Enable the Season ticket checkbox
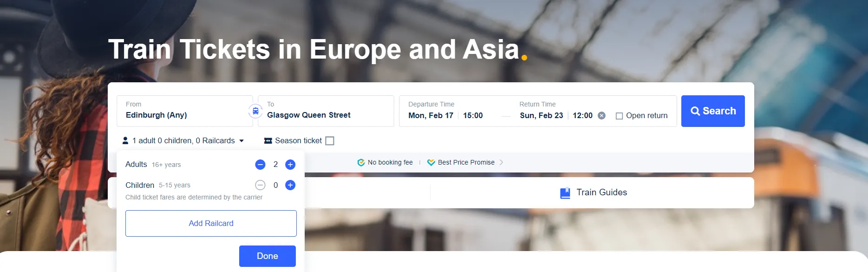 pyautogui.click(x=330, y=141)
